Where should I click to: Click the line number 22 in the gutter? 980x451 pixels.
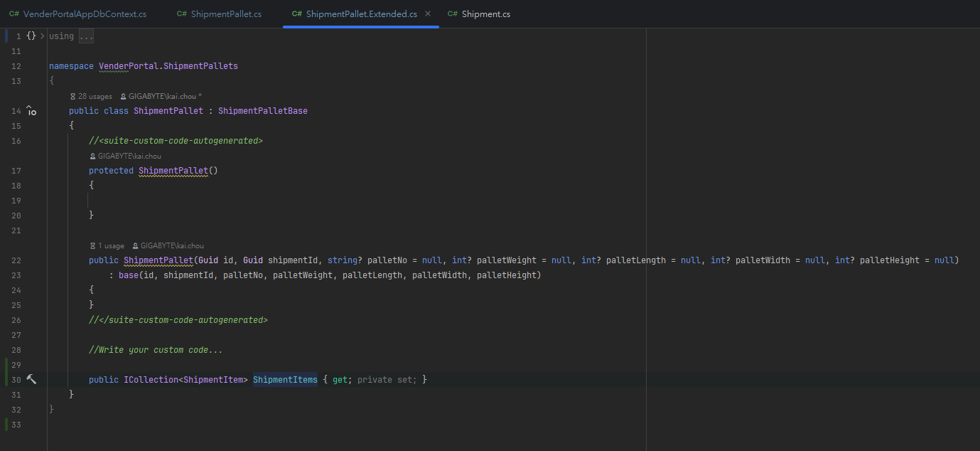click(x=16, y=260)
